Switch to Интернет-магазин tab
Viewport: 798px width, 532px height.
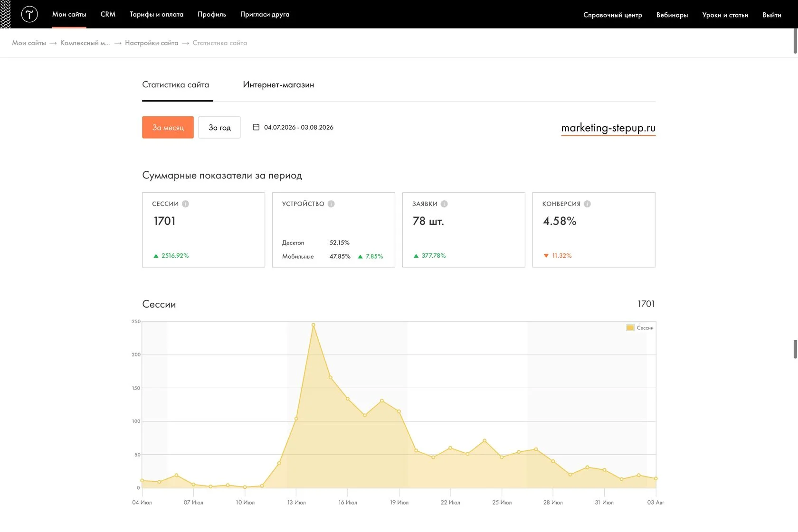pos(278,85)
